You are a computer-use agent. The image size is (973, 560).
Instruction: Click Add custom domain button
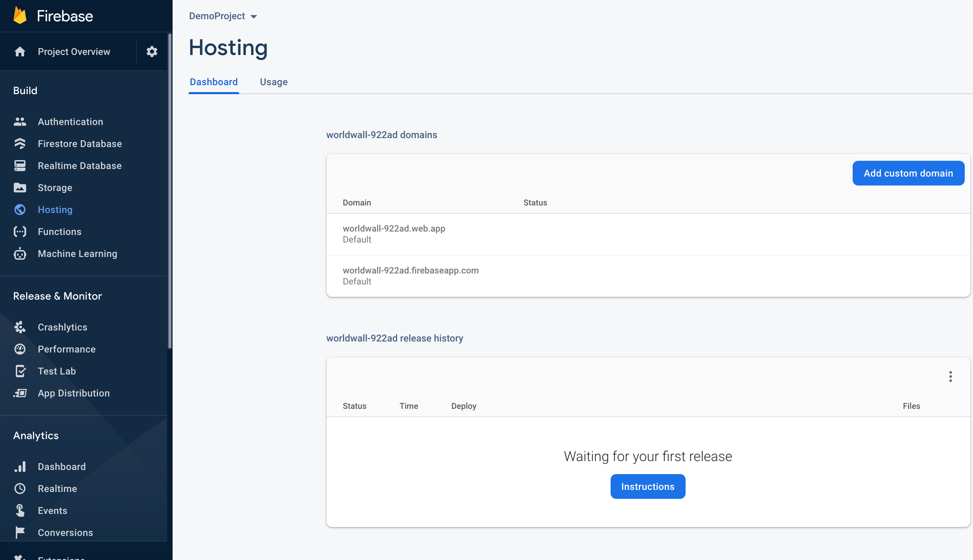[908, 173]
